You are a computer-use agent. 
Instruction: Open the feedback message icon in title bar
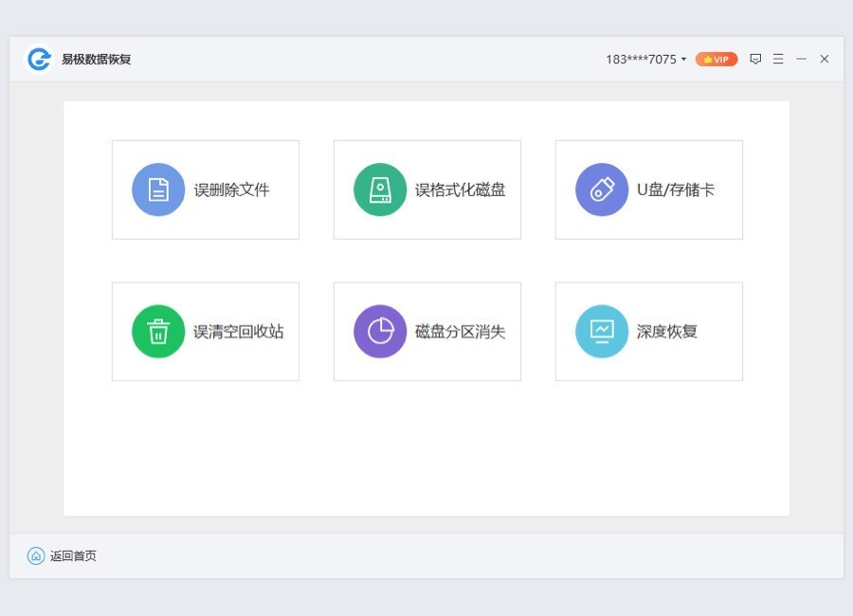coord(755,59)
